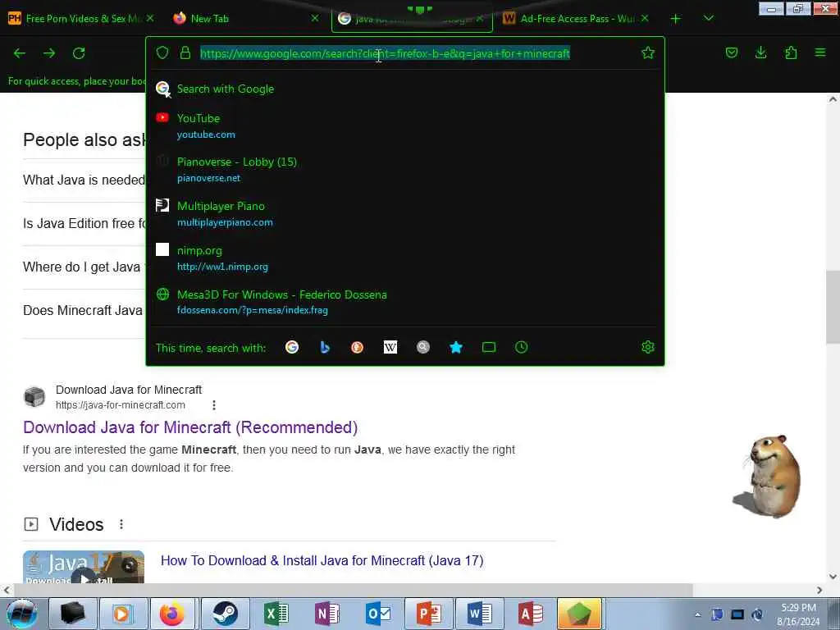This screenshot has width=840, height=630.
Task: Expand the list all tabs chevron
Action: 708,19
